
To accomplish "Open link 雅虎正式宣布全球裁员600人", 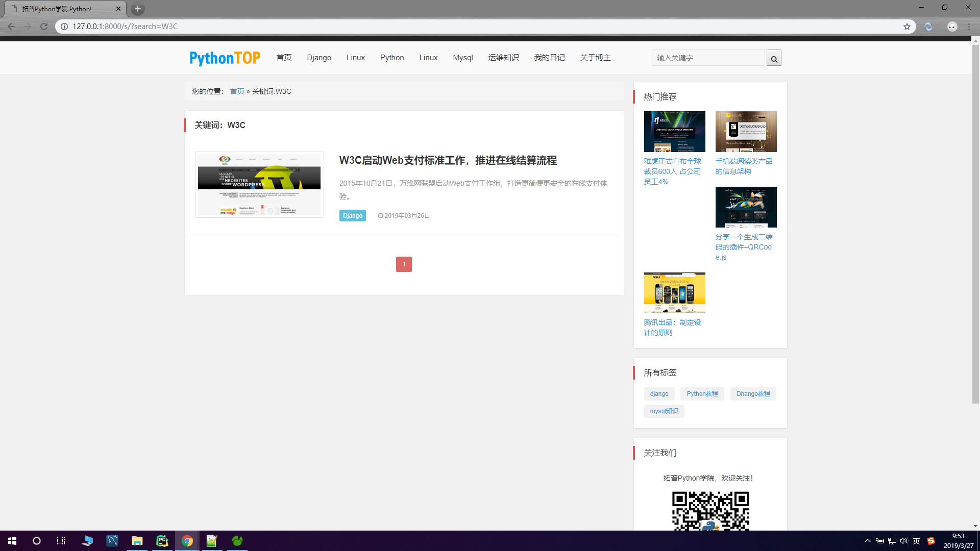I will [x=672, y=171].
